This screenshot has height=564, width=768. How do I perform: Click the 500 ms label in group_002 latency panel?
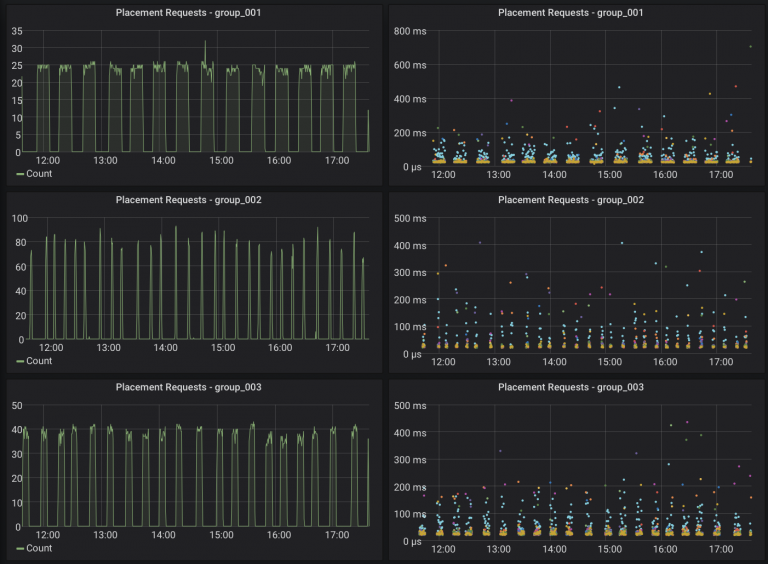(x=410, y=218)
